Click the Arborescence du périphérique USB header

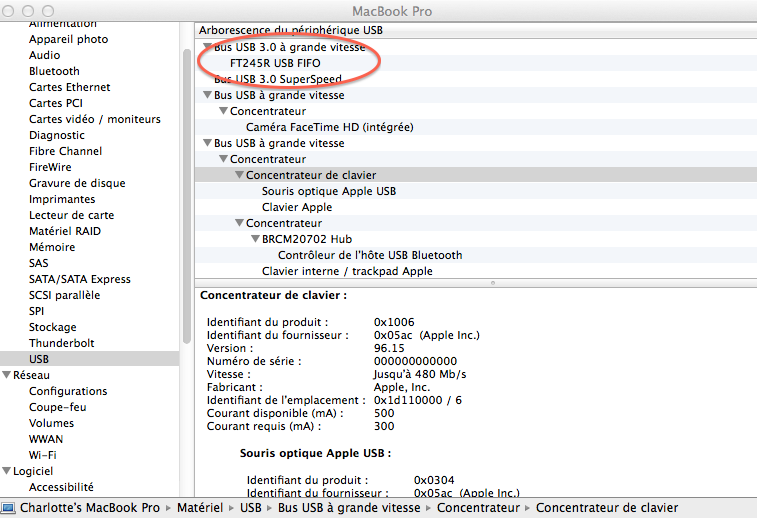pos(290,30)
